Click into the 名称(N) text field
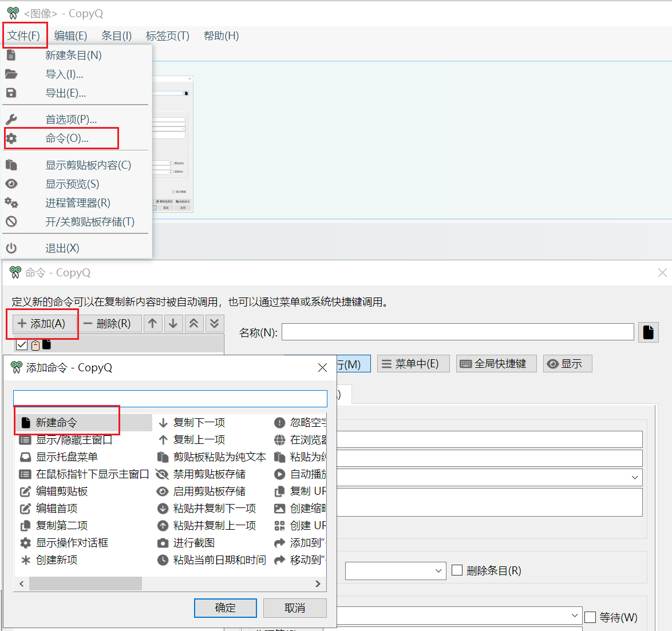The width and height of the screenshot is (672, 631). click(458, 332)
